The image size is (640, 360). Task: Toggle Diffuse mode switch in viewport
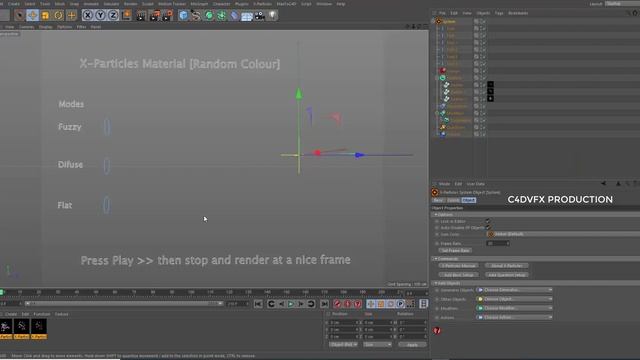(107, 165)
